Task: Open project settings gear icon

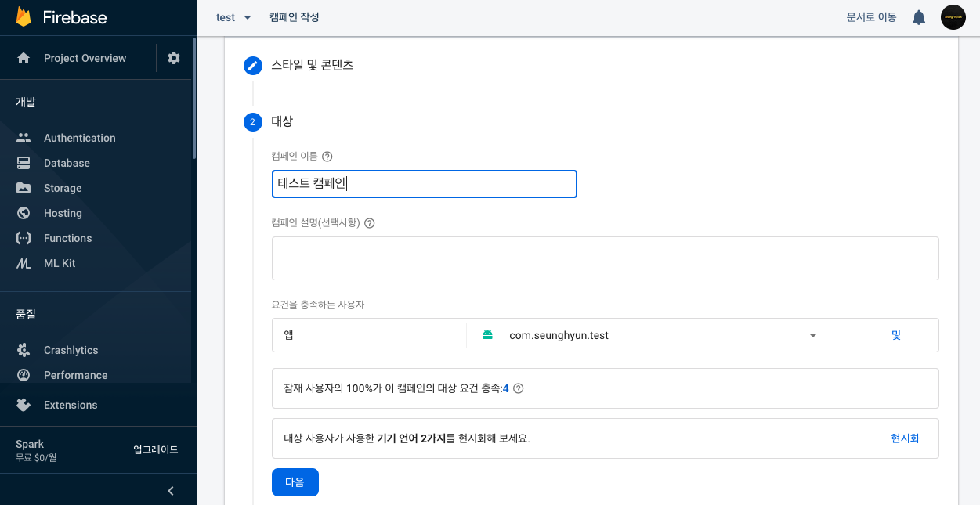Action: (x=174, y=58)
